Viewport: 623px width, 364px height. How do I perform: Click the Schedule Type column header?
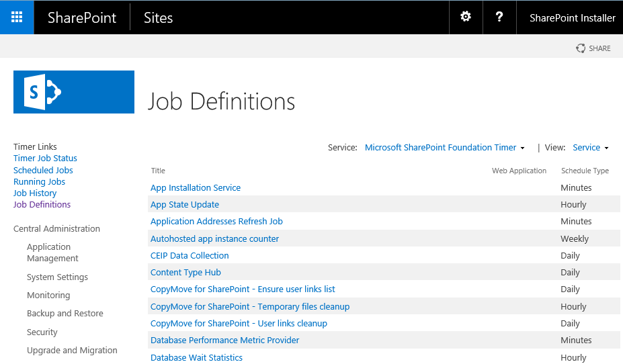pos(585,171)
